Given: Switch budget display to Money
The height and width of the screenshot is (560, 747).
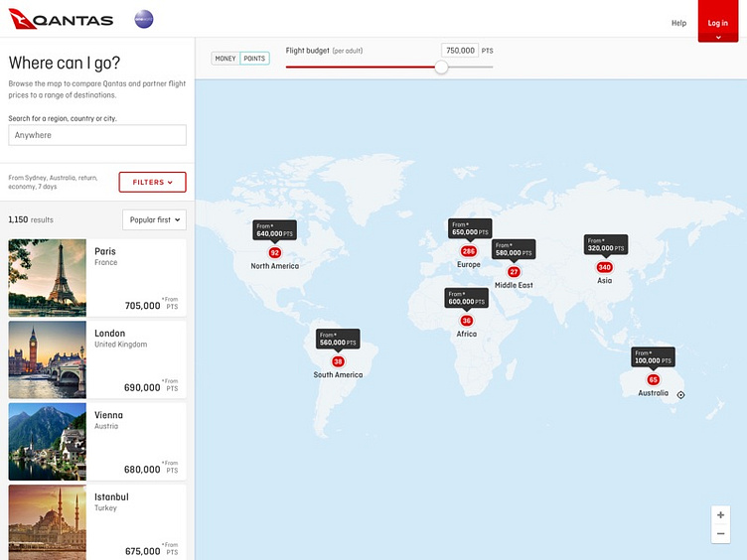Looking at the screenshot, I should [226, 59].
